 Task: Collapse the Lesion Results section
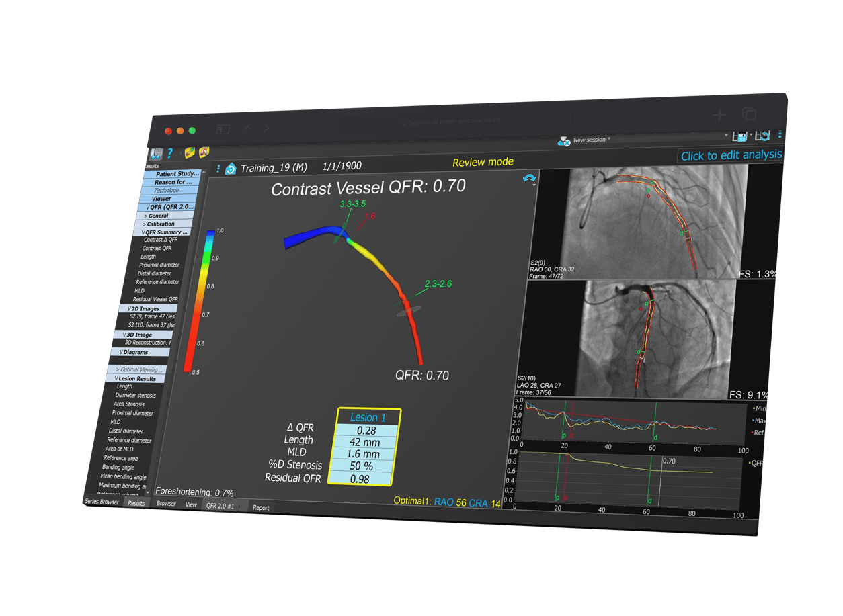pos(135,378)
